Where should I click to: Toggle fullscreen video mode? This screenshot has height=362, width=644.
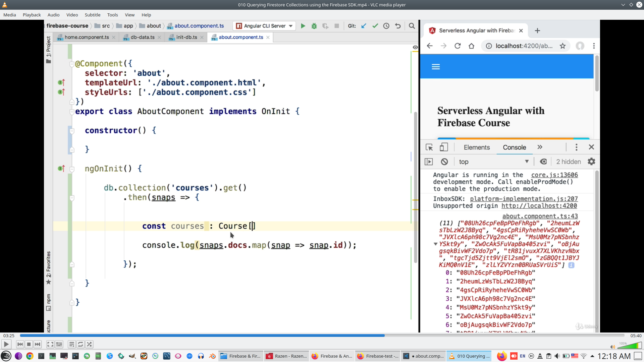click(x=50, y=344)
